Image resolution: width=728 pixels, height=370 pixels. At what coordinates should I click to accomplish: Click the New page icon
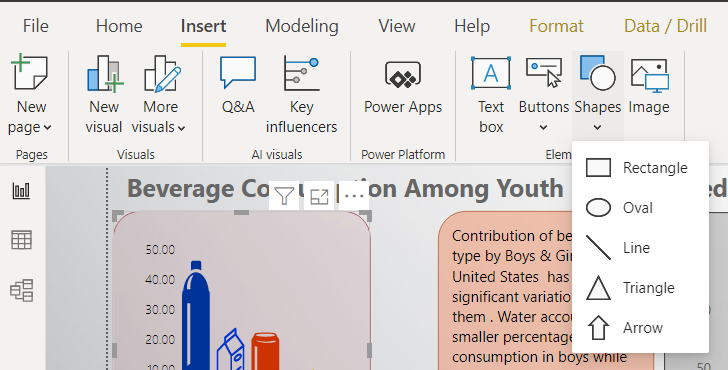click(x=29, y=72)
